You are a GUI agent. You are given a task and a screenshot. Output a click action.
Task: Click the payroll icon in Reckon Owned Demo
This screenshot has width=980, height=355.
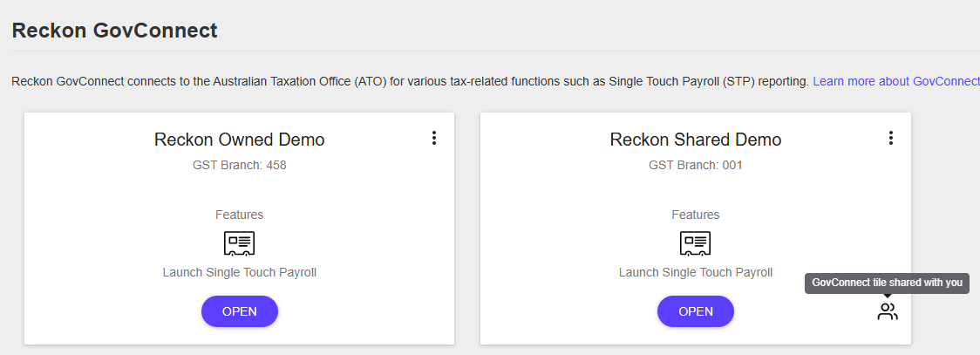tap(239, 243)
